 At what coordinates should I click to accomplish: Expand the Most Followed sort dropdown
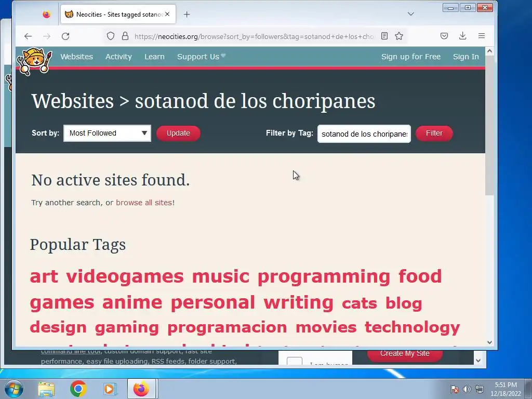pyautogui.click(x=107, y=133)
